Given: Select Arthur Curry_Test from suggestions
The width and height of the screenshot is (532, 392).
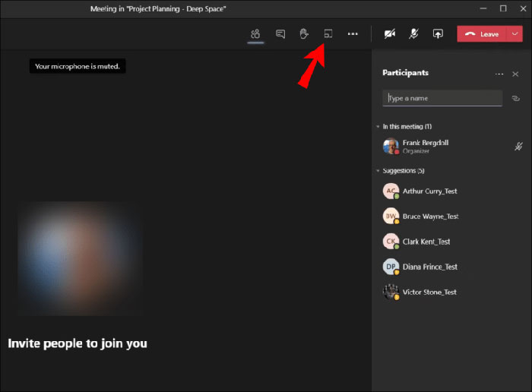Looking at the screenshot, I should coord(430,191).
